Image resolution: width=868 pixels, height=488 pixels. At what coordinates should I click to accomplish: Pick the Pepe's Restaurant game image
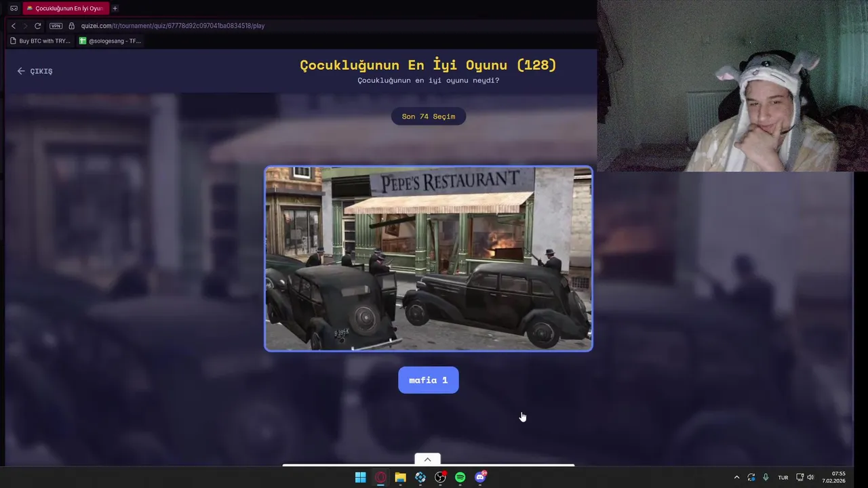tap(429, 258)
